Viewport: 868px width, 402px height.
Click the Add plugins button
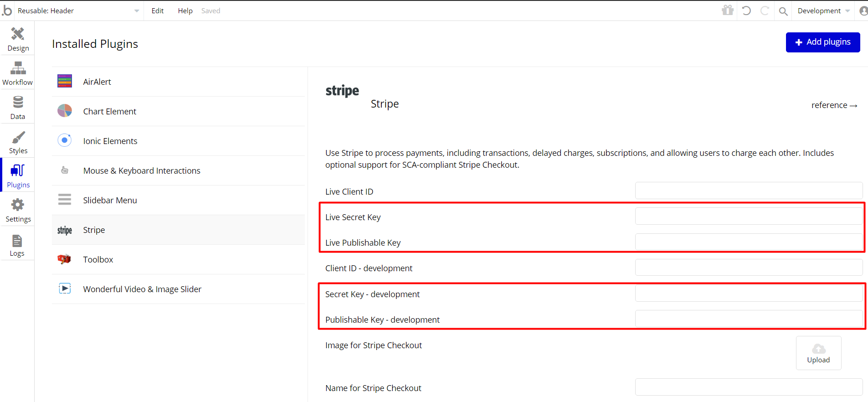coord(822,42)
